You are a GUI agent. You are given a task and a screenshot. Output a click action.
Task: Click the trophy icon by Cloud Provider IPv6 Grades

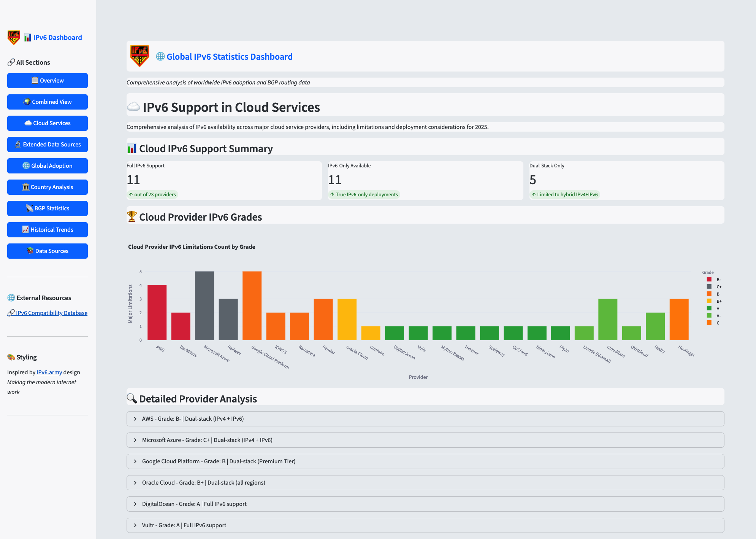[x=132, y=217]
